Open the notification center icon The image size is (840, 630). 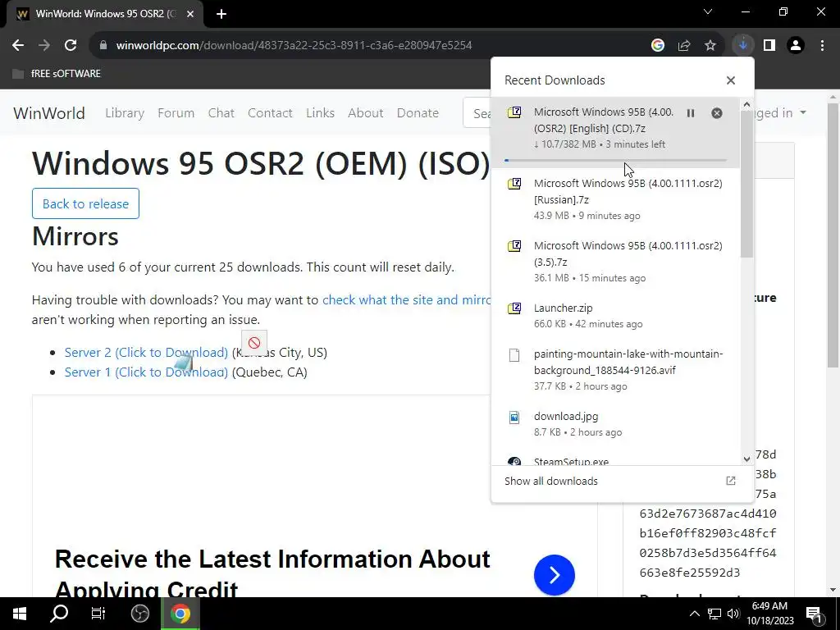[814, 614]
